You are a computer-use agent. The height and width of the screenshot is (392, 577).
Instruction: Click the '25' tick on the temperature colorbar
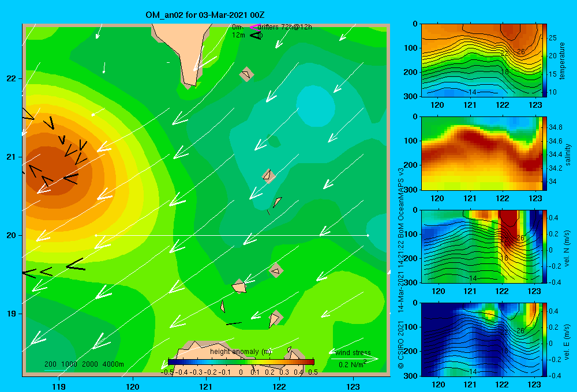553,38
